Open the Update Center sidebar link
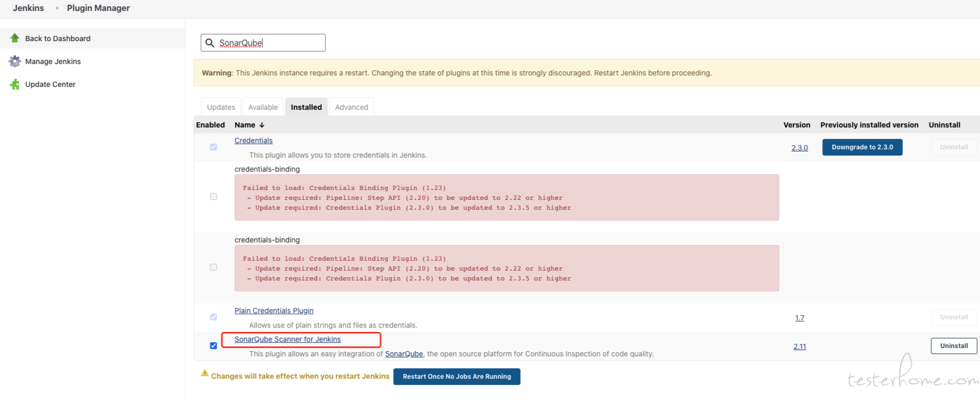The width and height of the screenshot is (980, 400). (x=51, y=84)
